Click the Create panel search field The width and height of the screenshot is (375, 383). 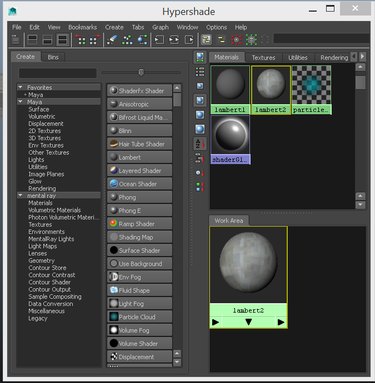click(58, 73)
